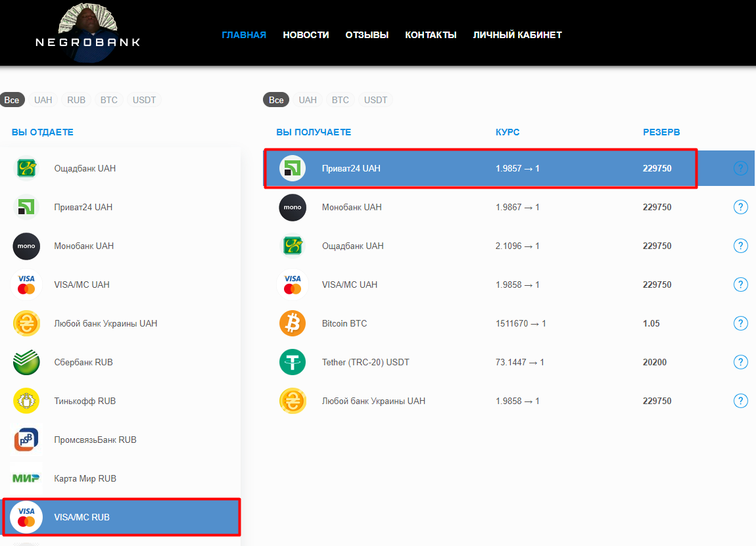Open the НОВОСТИ menu item
This screenshot has height=546, width=756.
click(x=306, y=35)
